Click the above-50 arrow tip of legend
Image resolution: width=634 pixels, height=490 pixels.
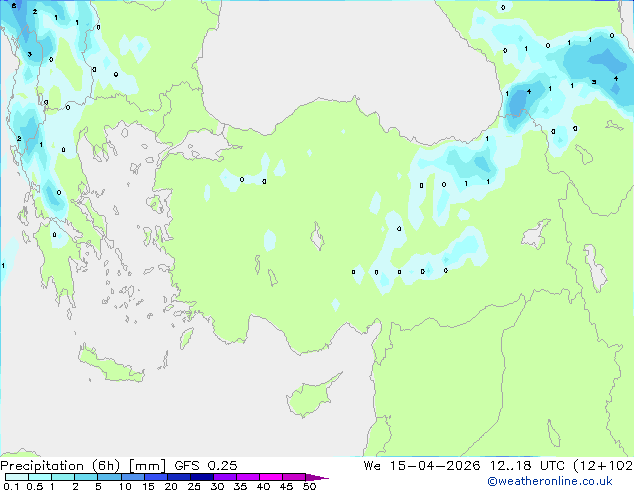[317, 477]
